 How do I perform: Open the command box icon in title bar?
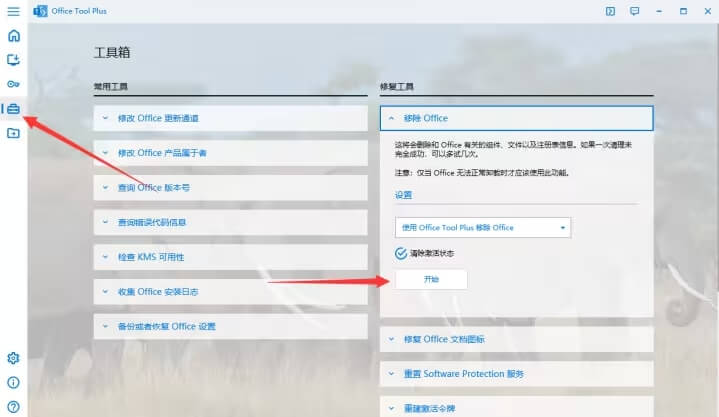pyautogui.click(x=610, y=11)
